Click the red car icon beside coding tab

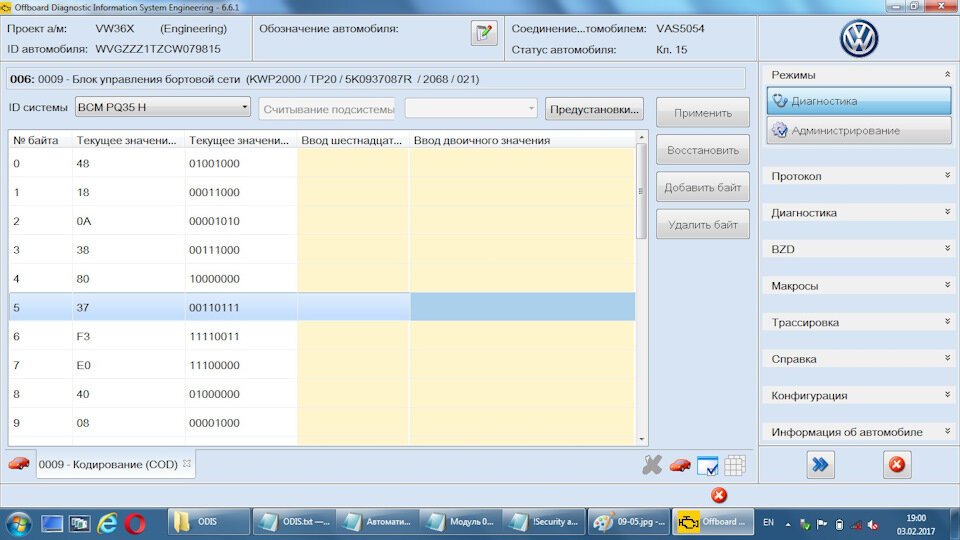click(19, 464)
